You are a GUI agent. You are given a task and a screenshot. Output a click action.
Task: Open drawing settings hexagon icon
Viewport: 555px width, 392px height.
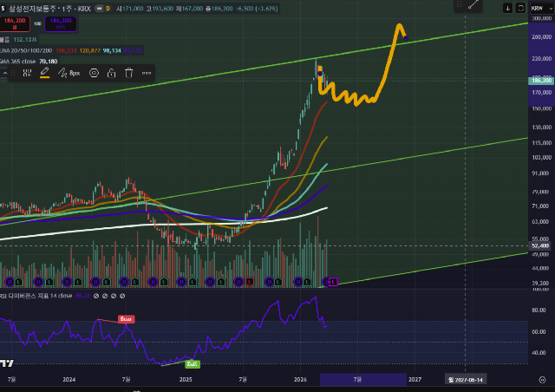(94, 74)
